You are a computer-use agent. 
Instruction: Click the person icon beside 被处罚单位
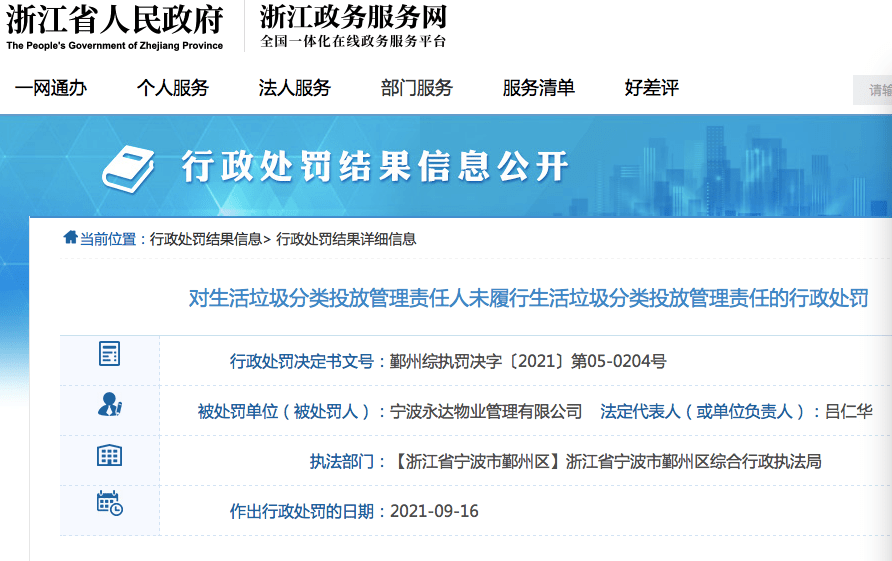[x=109, y=404]
